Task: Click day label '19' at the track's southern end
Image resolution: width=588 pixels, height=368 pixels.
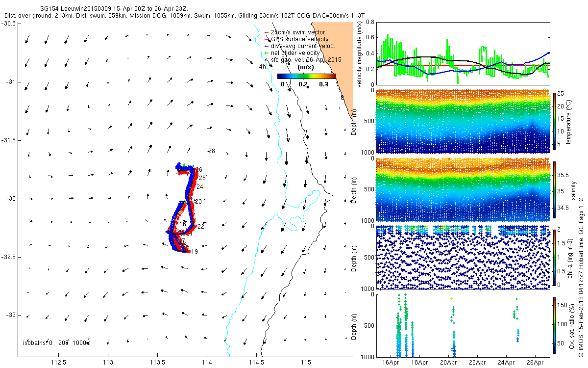Action: pyautogui.click(x=195, y=252)
